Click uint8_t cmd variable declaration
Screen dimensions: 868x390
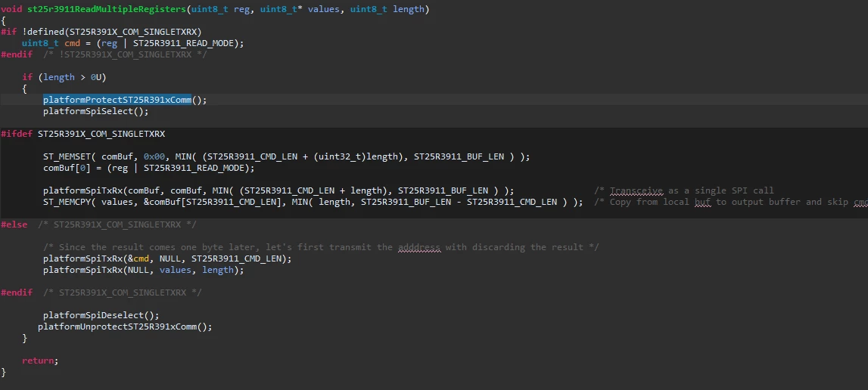coord(51,43)
